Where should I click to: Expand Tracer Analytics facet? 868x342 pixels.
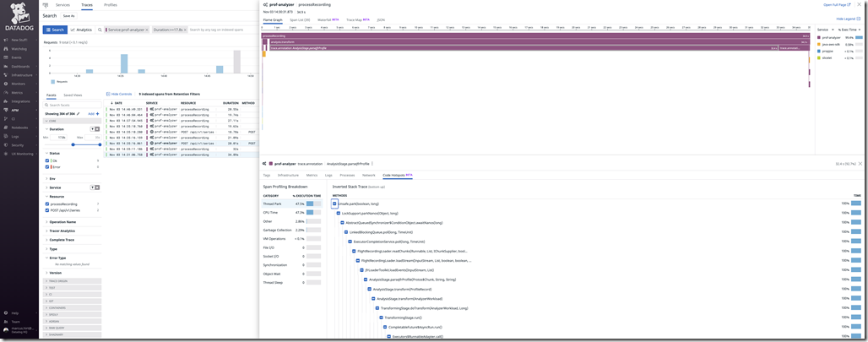[x=46, y=231]
